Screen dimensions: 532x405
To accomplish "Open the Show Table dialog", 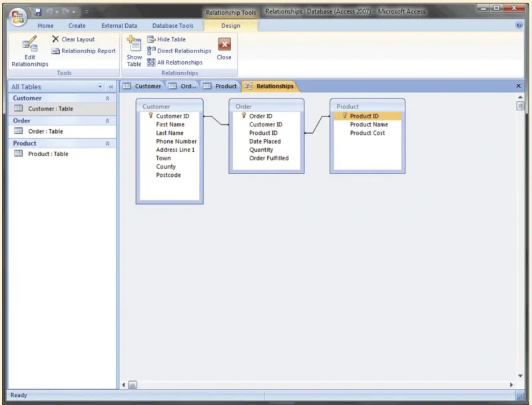I will pyautogui.click(x=134, y=51).
